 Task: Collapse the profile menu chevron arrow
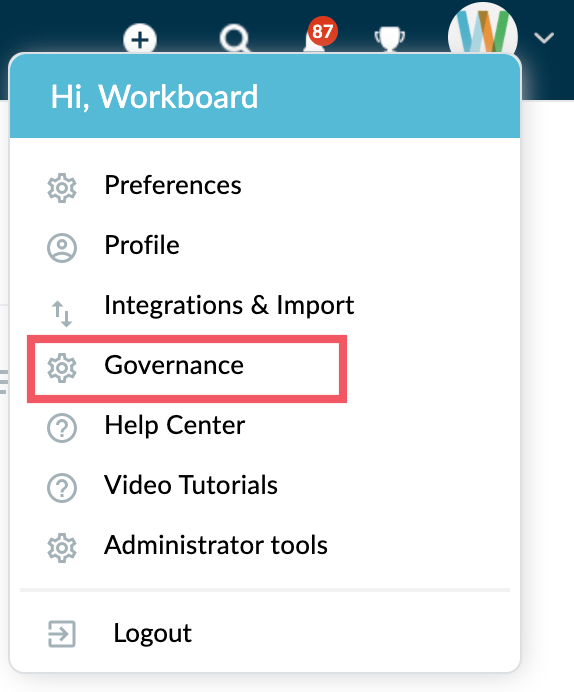(544, 38)
